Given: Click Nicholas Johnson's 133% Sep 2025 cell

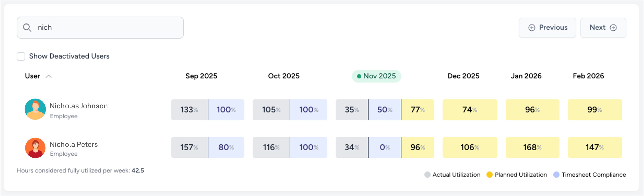Looking at the screenshot, I should click(189, 110).
